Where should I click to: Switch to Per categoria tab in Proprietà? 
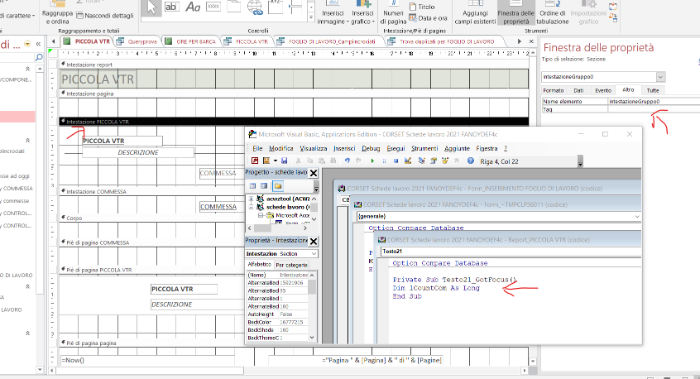291,265
